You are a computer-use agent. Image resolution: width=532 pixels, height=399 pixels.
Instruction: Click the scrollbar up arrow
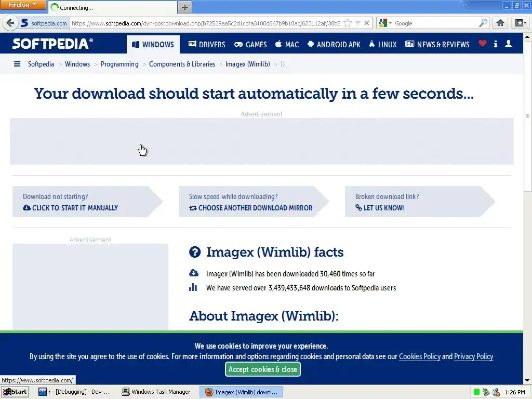pos(527,37)
